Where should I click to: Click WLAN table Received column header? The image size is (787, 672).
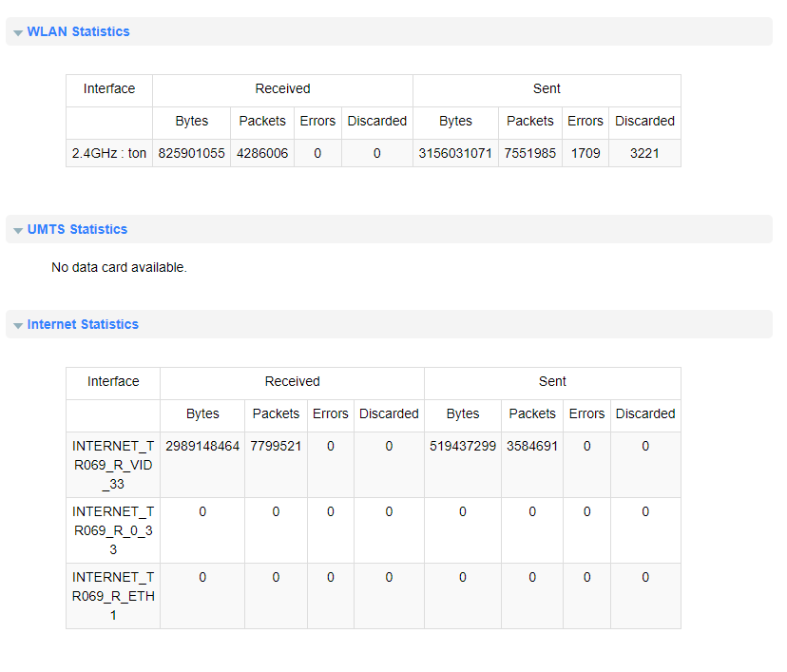pyautogui.click(x=282, y=88)
